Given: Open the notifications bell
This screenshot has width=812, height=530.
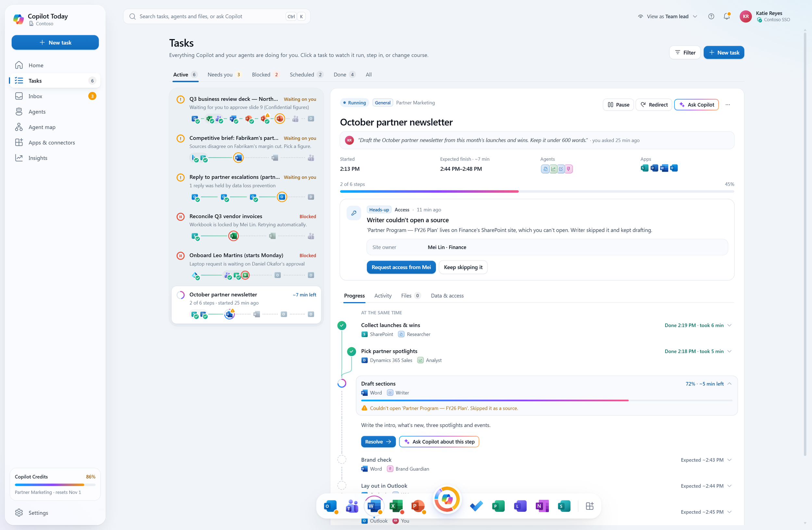Looking at the screenshot, I should pos(727,16).
